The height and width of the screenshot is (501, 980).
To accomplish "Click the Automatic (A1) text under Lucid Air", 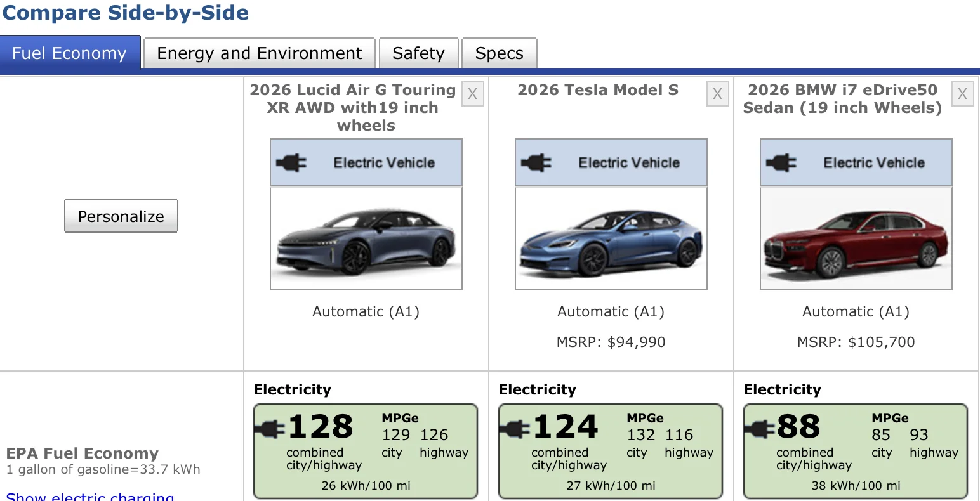I will click(366, 312).
